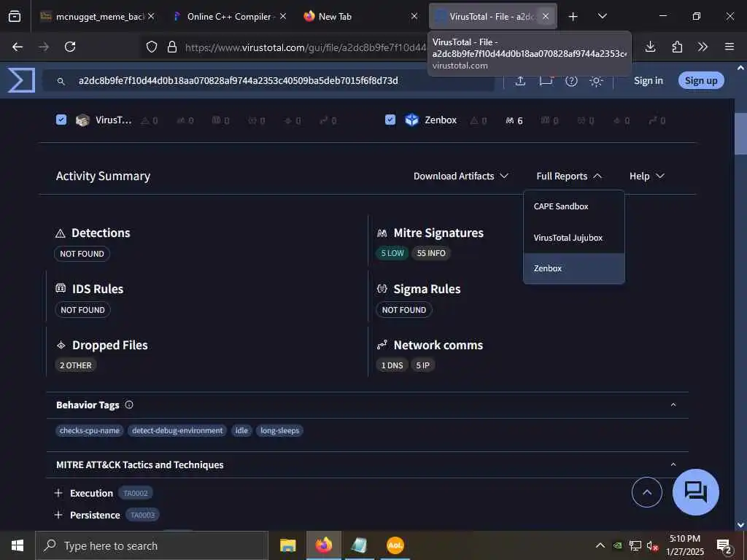Open Firefox downloads icon
The width and height of the screenshot is (747, 560).
[650, 47]
